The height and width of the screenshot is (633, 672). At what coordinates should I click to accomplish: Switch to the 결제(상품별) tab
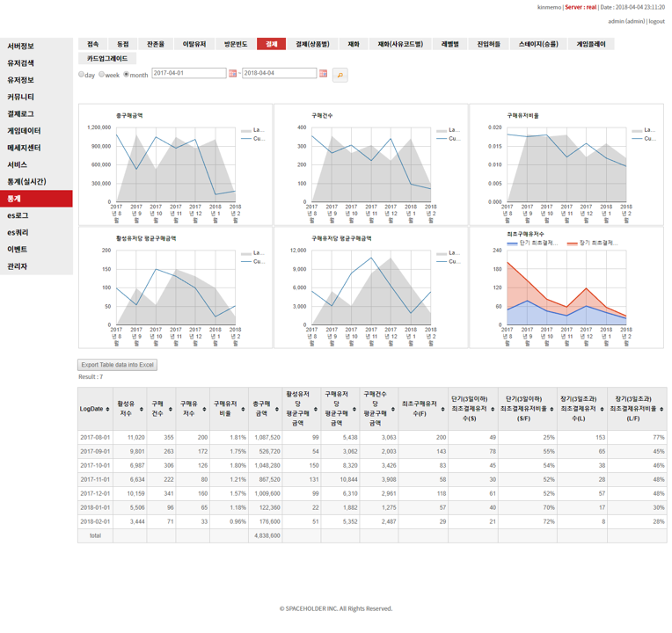point(312,44)
